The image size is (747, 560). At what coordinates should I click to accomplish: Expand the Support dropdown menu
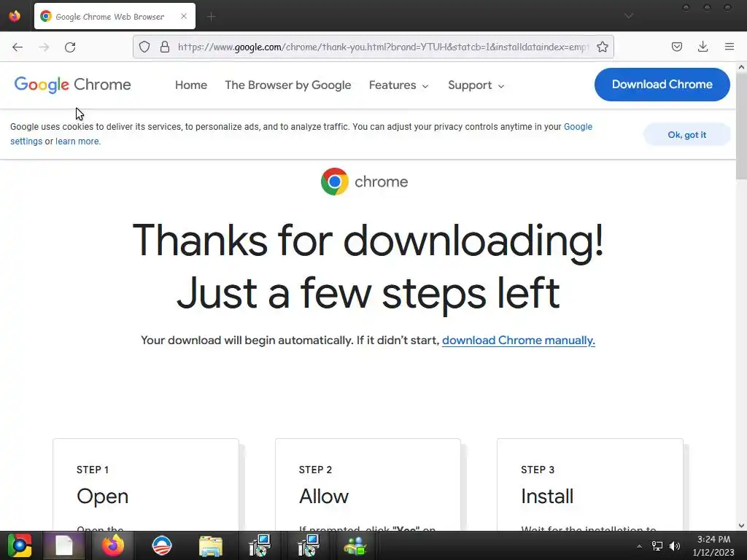tap(476, 85)
